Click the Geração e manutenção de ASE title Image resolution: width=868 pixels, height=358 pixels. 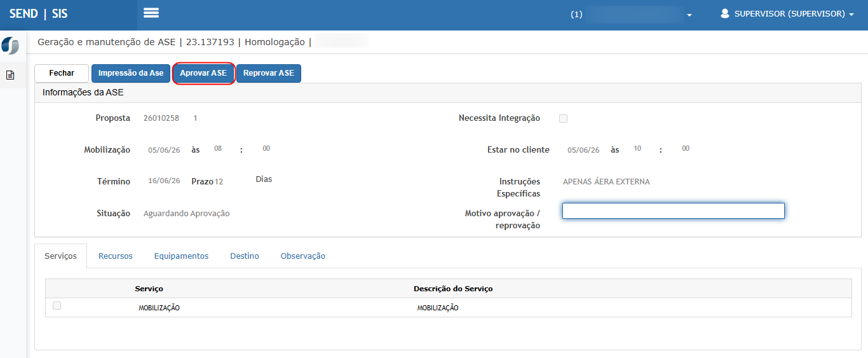(106, 42)
